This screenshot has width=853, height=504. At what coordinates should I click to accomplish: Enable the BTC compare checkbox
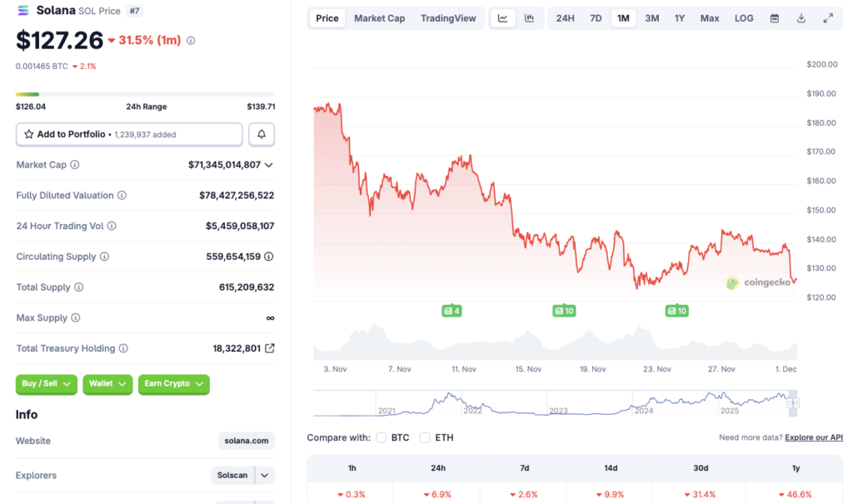(381, 437)
